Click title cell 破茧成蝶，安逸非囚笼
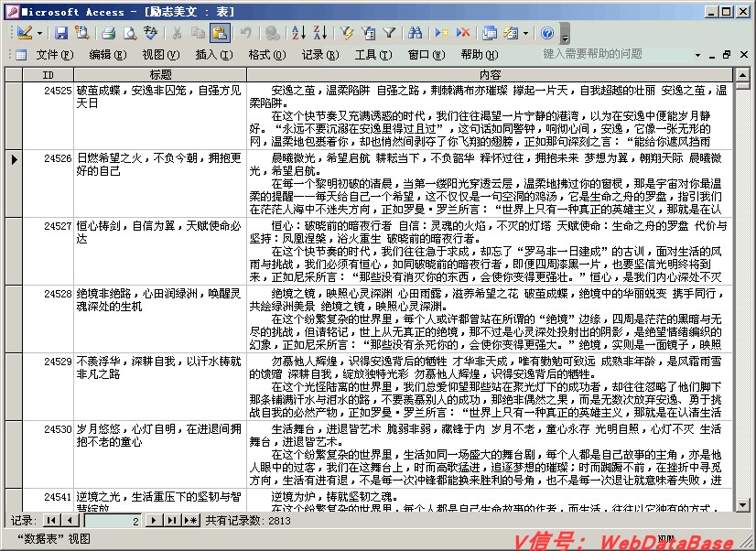This screenshot has height=551, width=756. coord(160,115)
